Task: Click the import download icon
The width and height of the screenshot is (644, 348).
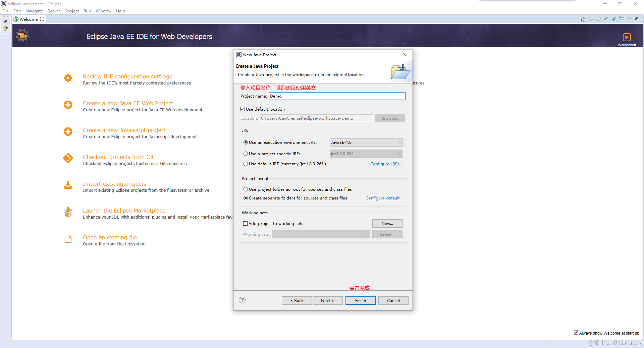Action: pos(68,185)
